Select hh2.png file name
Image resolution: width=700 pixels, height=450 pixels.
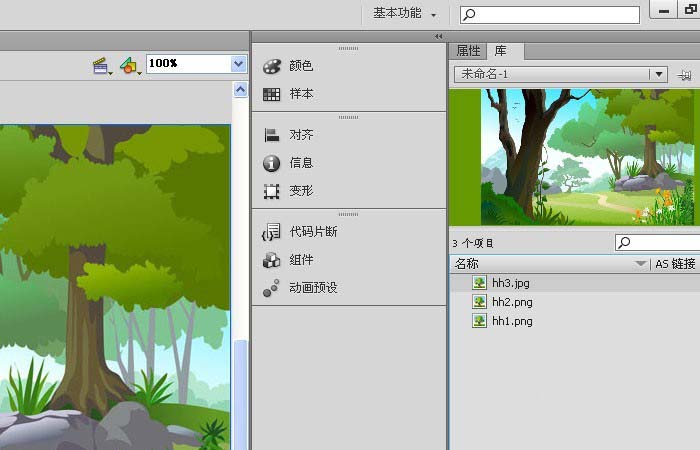coord(512,302)
